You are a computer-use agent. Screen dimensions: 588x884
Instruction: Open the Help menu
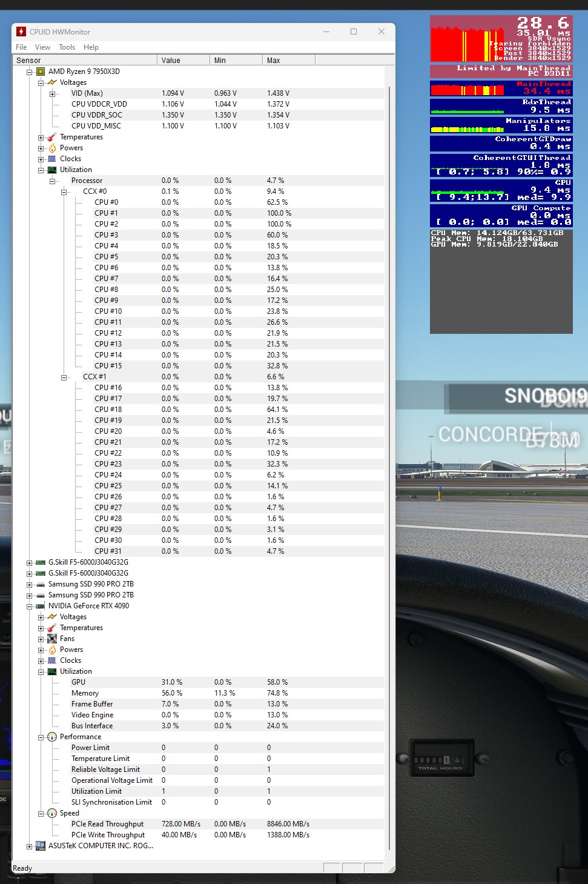(x=91, y=47)
